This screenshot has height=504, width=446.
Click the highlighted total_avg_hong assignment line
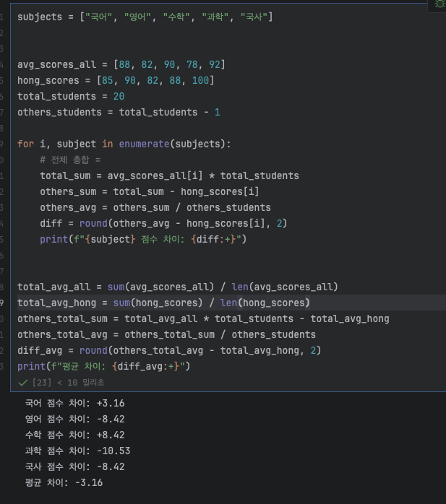[x=163, y=303]
